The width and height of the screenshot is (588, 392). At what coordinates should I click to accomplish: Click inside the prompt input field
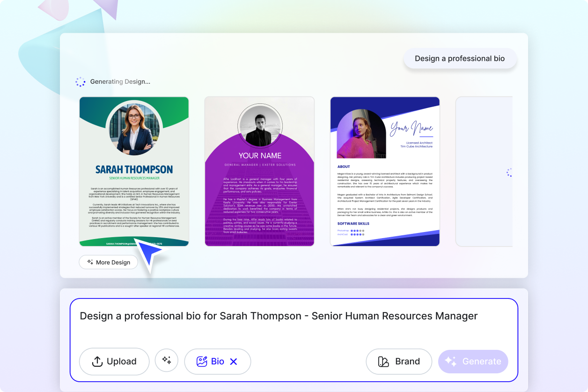pyautogui.click(x=279, y=316)
